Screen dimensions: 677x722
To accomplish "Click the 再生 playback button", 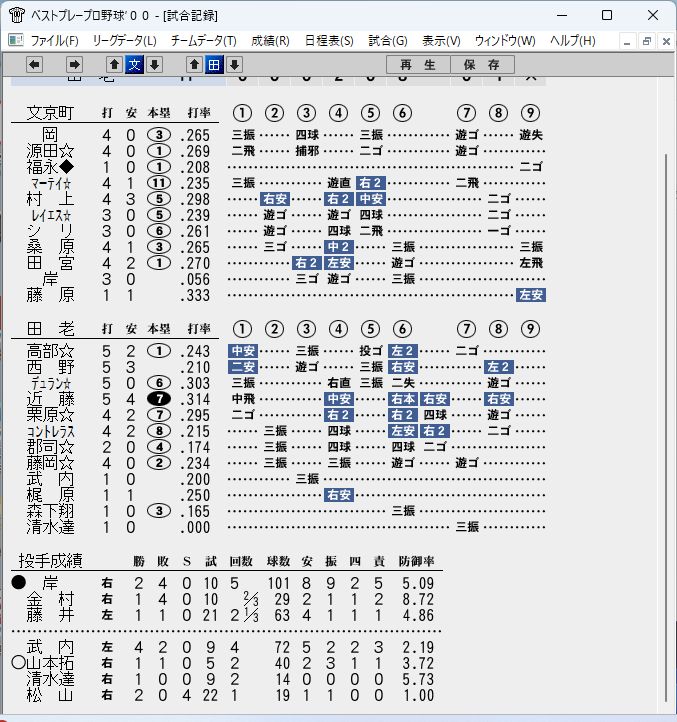I will (x=418, y=64).
